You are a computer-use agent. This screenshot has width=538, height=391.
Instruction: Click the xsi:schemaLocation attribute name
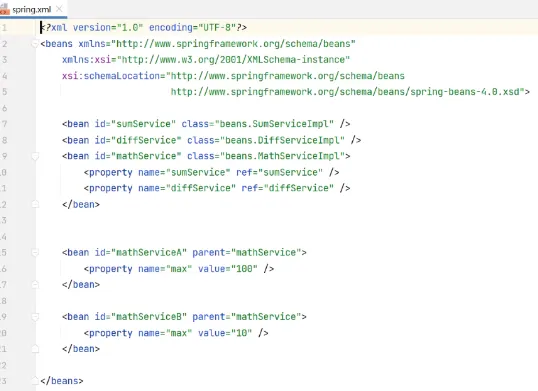click(111, 76)
